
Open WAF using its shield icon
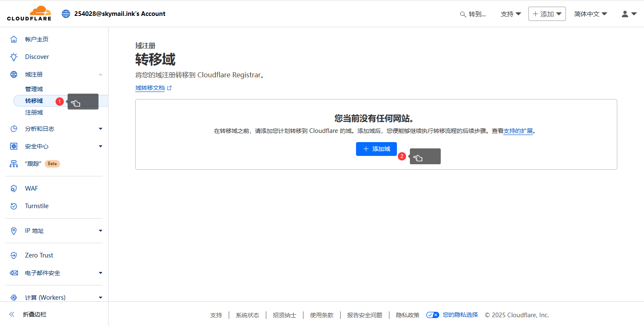(x=14, y=188)
